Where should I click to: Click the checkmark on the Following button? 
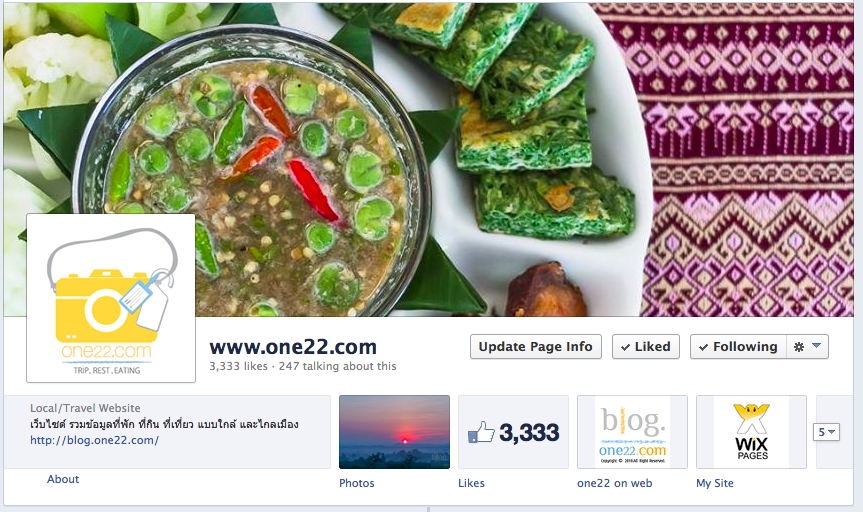coord(703,347)
